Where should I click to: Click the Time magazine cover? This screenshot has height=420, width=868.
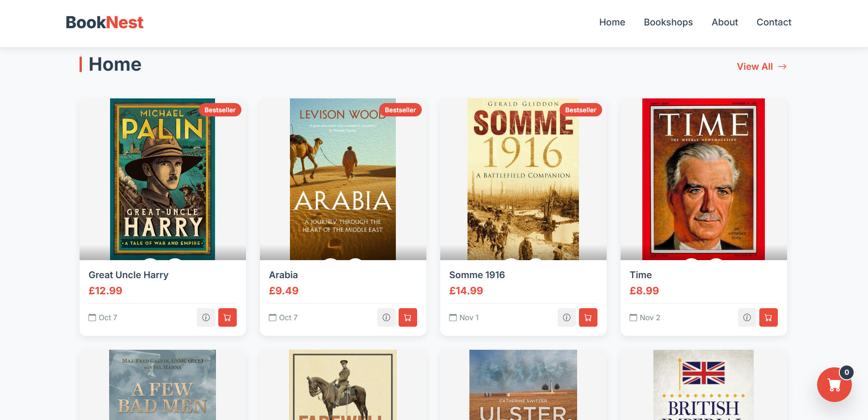[703, 179]
